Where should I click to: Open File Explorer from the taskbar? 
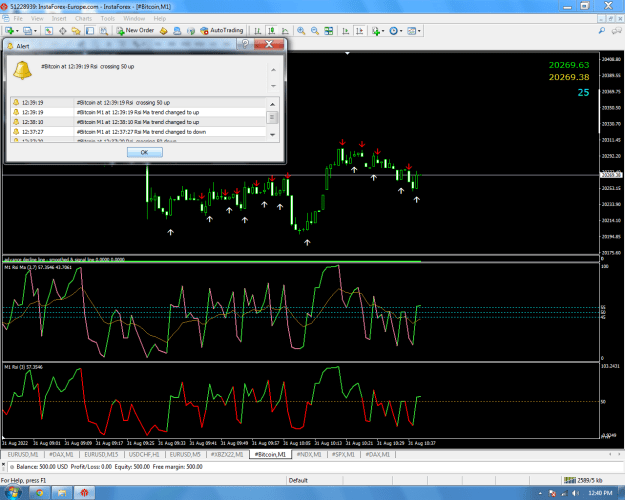click(62, 493)
